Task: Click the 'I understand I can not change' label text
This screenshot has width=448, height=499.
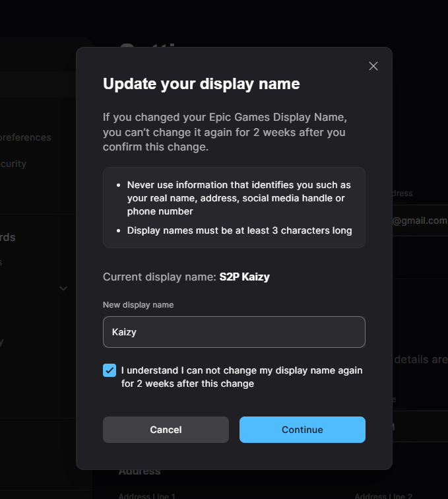Action: point(242,377)
